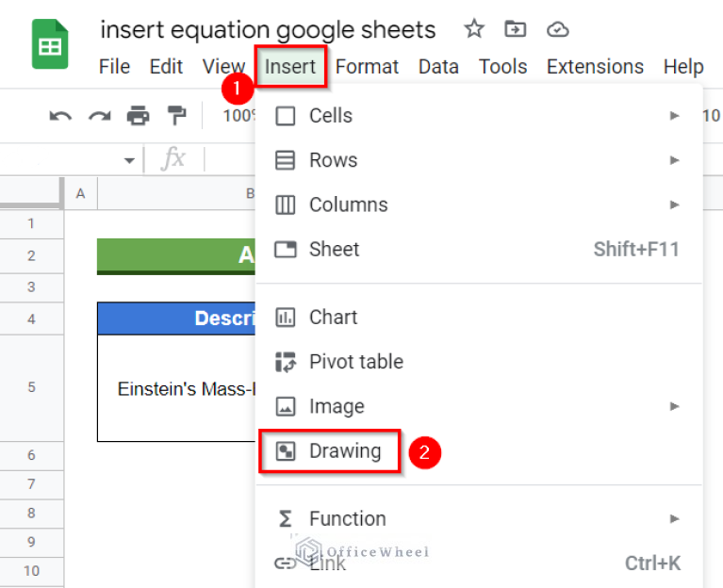Click the undo arrow icon

(61, 116)
